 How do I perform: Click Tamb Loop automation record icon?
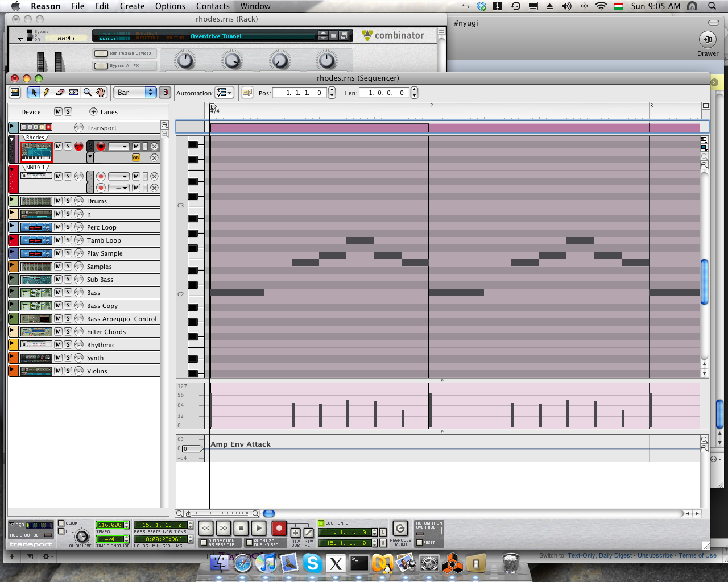pos(78,240)
